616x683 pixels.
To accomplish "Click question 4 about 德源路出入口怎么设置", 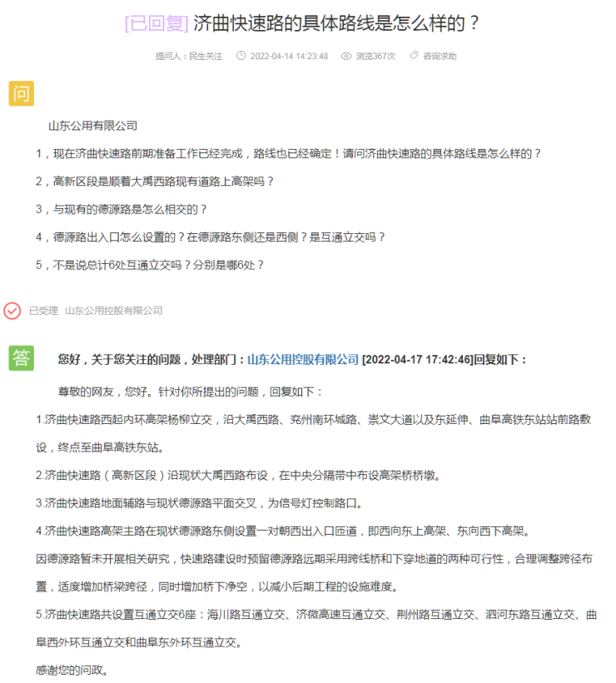I will 211,237.
